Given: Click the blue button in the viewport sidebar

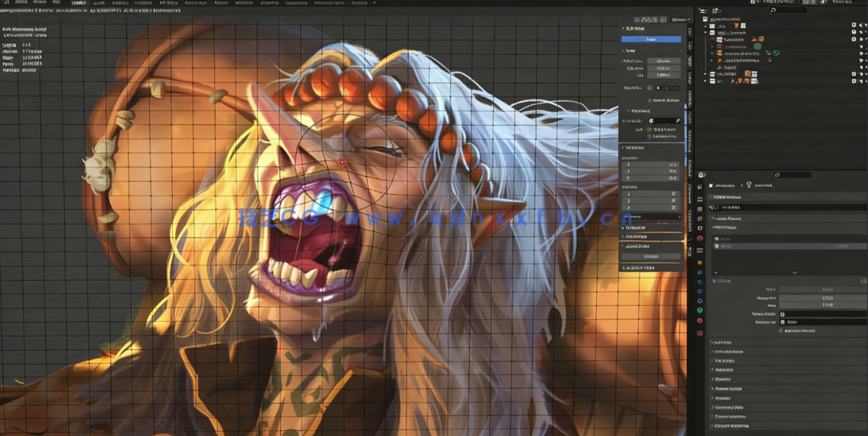Looking at the screenshot, I should (x=651, y=39).
